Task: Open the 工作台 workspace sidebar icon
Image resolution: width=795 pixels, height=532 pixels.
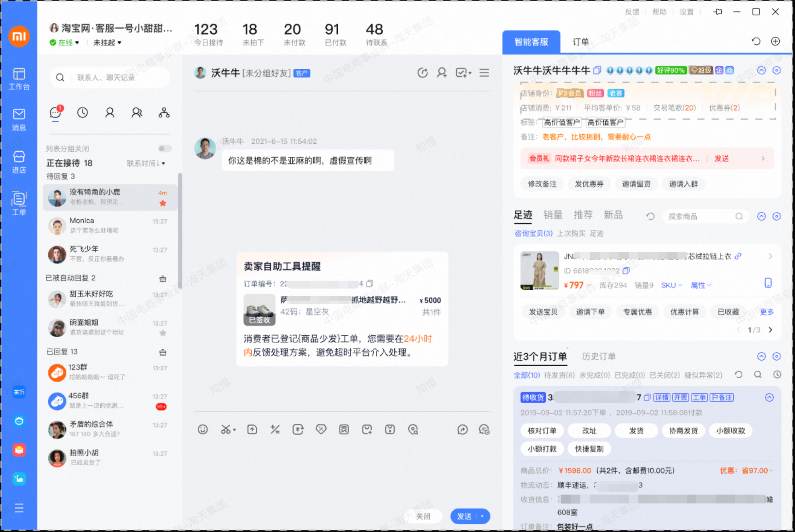Action: pos(19,78)
